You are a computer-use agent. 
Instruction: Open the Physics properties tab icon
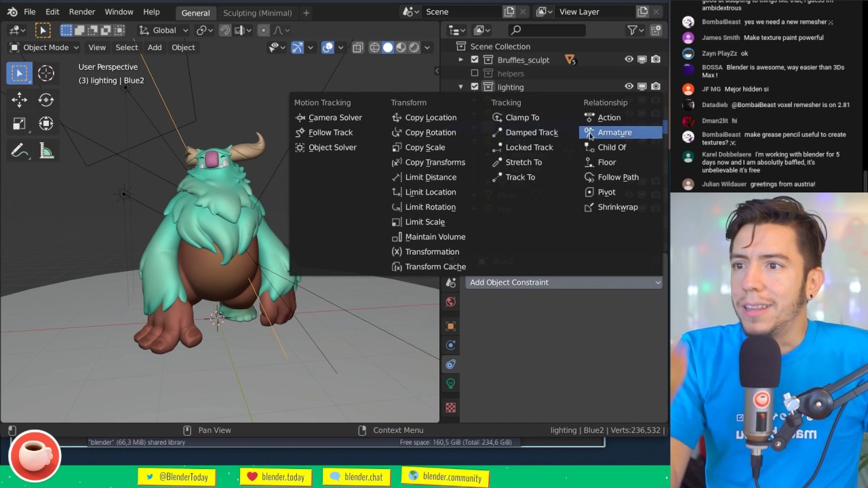click(451, 345)
